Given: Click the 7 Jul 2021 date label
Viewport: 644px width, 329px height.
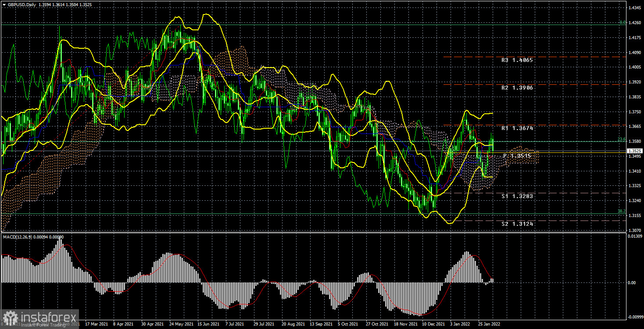Looking at the screenshot, I should click(x=236, y=324).
